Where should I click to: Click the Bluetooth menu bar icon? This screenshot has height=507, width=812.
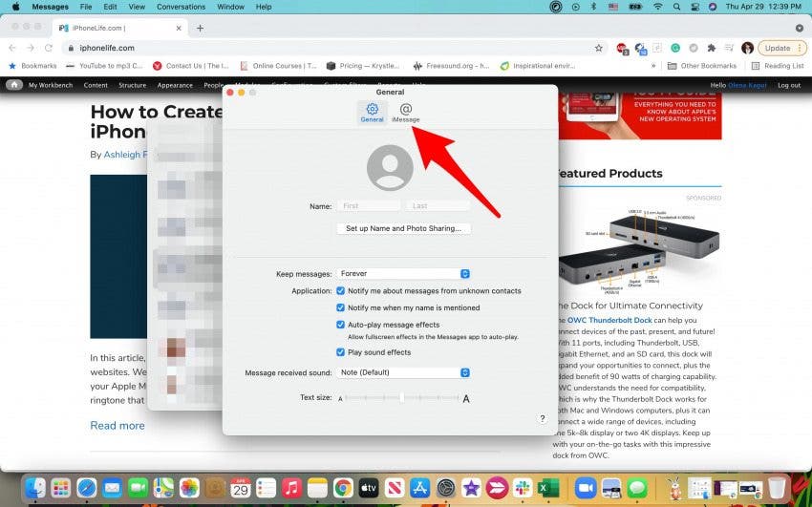(594, 7)
